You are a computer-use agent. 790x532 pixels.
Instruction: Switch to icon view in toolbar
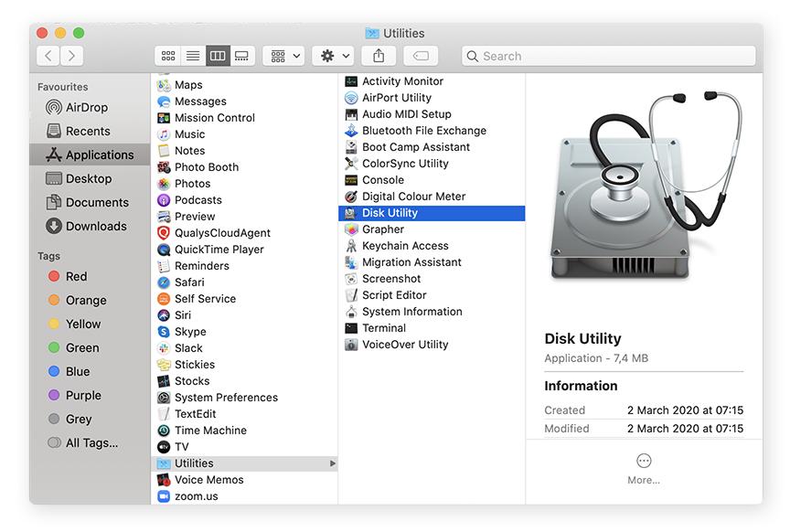click(167, 56)
